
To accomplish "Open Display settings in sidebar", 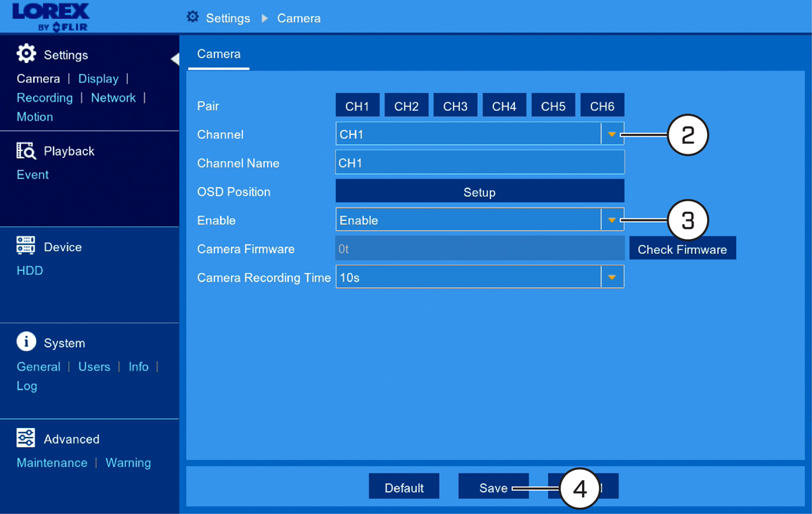I will [x=98, y=79].
